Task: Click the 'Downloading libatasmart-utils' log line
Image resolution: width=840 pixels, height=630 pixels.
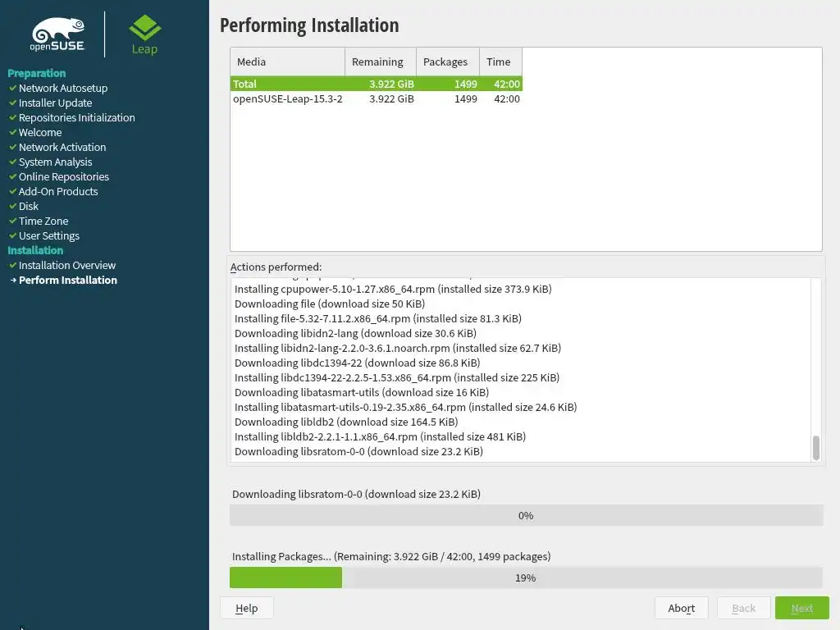Action: (362, 392)
